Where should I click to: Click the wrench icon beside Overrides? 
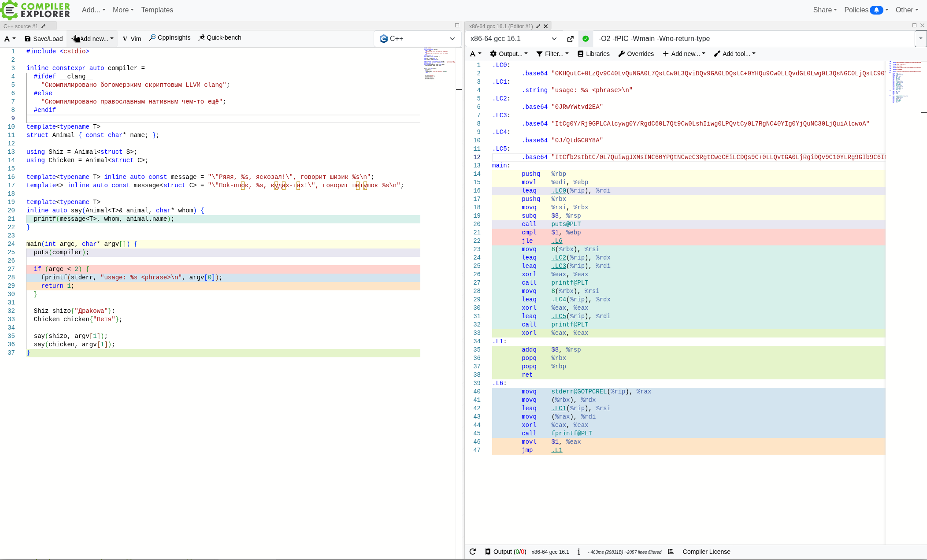pos(621,54)
